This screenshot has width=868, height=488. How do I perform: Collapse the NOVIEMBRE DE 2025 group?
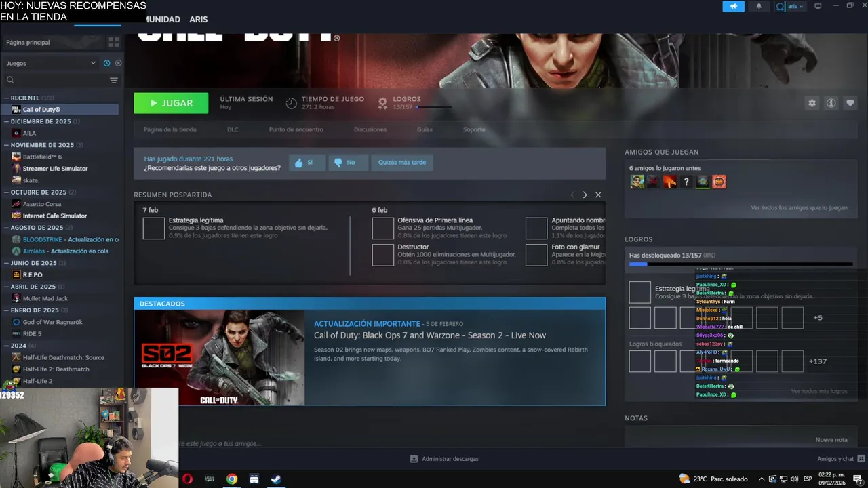click(6, 145)
